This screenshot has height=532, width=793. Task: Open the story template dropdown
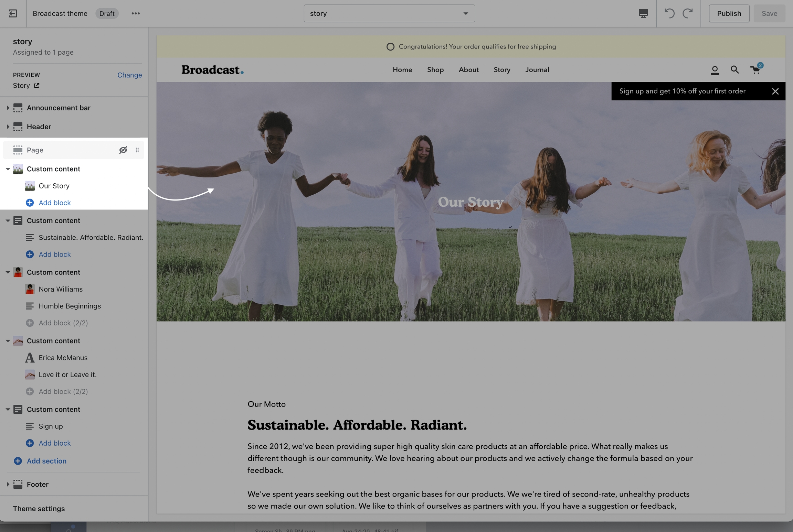[x=389, y=13]
